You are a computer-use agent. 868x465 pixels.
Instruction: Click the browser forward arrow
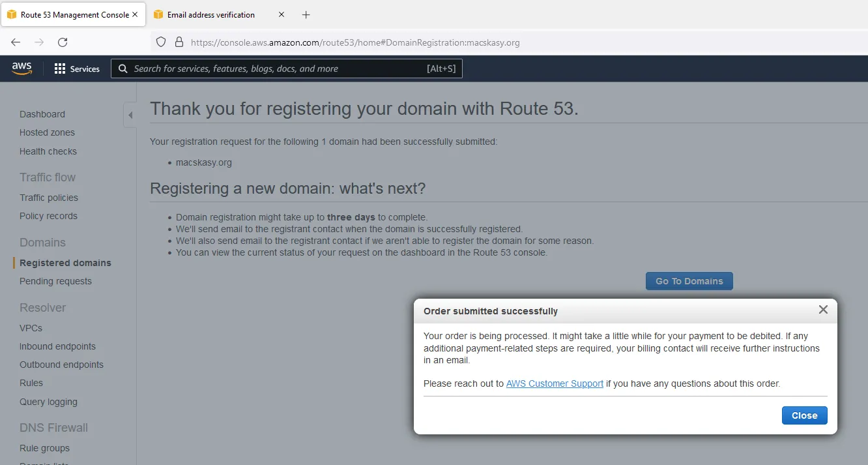(x=39, y=42)
